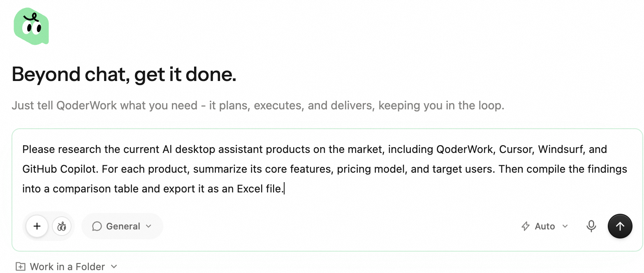The width and height of the screenshot is (644, 273).
Task: Click the subtitle mentioning QoderWork plans
Action: click(258, 105)
